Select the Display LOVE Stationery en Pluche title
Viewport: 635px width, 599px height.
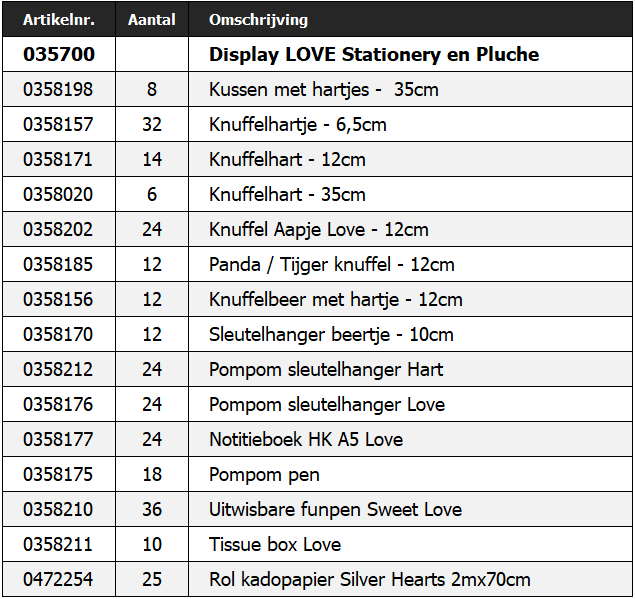tap(374, 54)
